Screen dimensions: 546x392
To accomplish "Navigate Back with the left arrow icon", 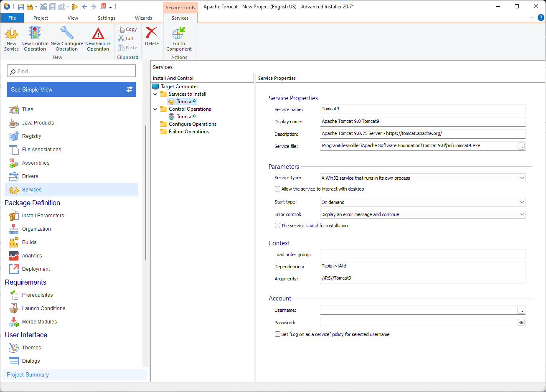I will (85, 7).
